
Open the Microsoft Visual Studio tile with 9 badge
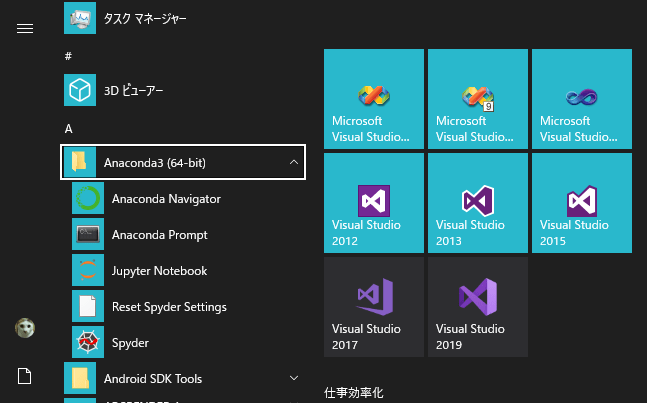pos(478,99)
